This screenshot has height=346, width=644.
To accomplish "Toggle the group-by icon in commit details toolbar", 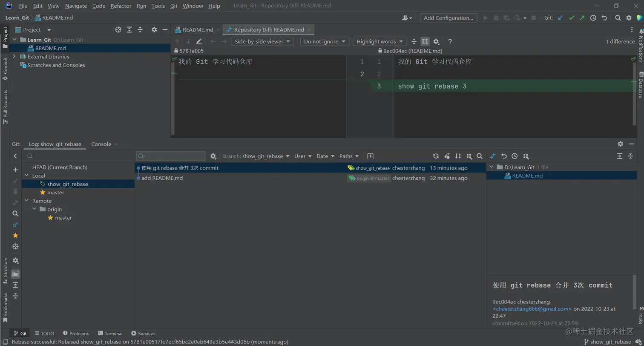I will point(526,156).
